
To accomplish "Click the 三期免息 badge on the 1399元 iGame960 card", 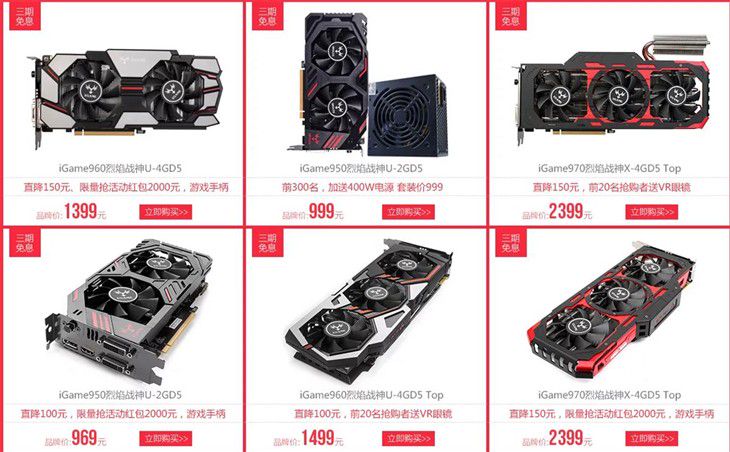I will tap(25, 16).
